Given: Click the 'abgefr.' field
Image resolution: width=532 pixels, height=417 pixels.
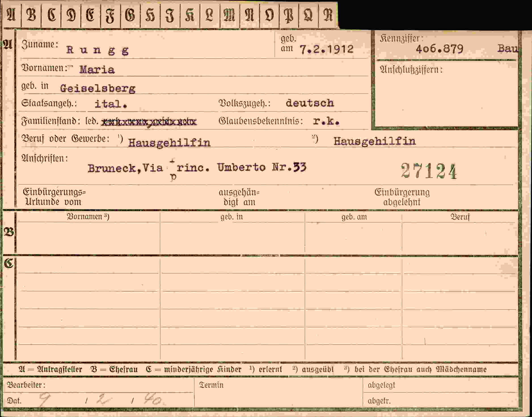Looking at the screenshot, I should pos(441,400).
